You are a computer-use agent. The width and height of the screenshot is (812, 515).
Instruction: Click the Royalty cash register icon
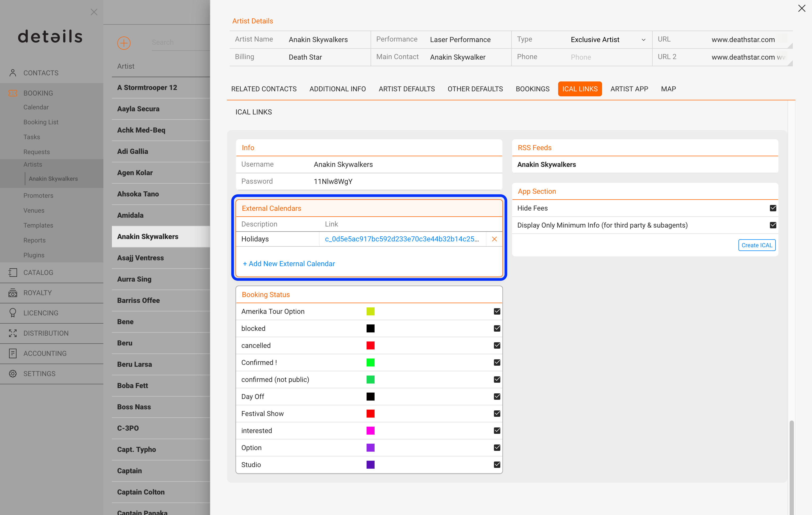pyautogui.click(x=13, y=293)
